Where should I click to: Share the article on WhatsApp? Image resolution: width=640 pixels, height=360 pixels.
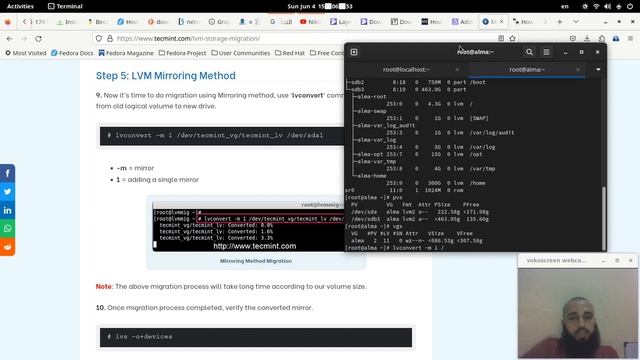click(7, 229)
